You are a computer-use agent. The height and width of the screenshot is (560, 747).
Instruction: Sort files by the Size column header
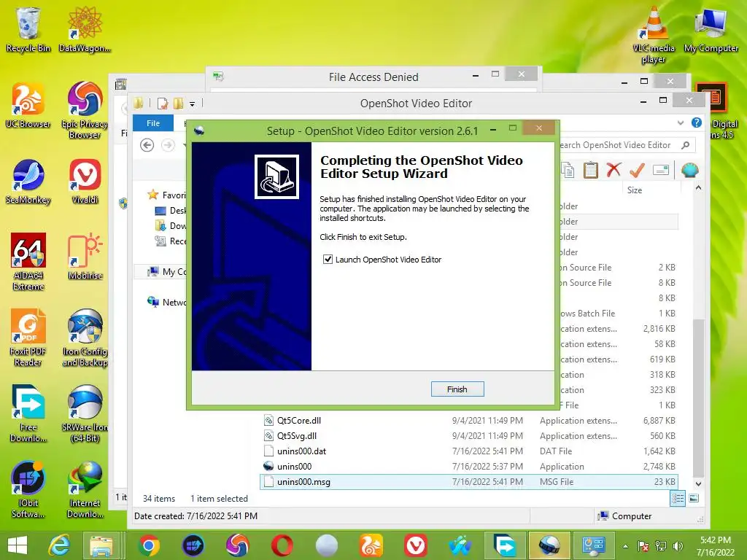[634, 190]
